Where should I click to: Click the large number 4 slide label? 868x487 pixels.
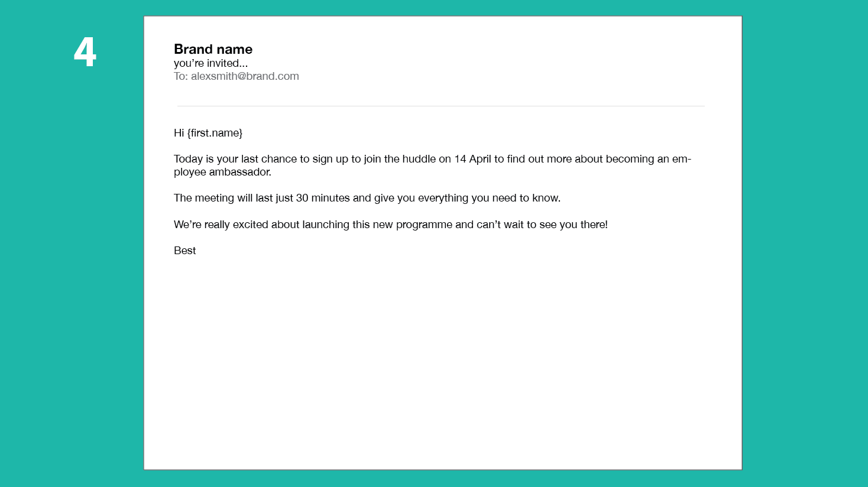coord(85,52)
